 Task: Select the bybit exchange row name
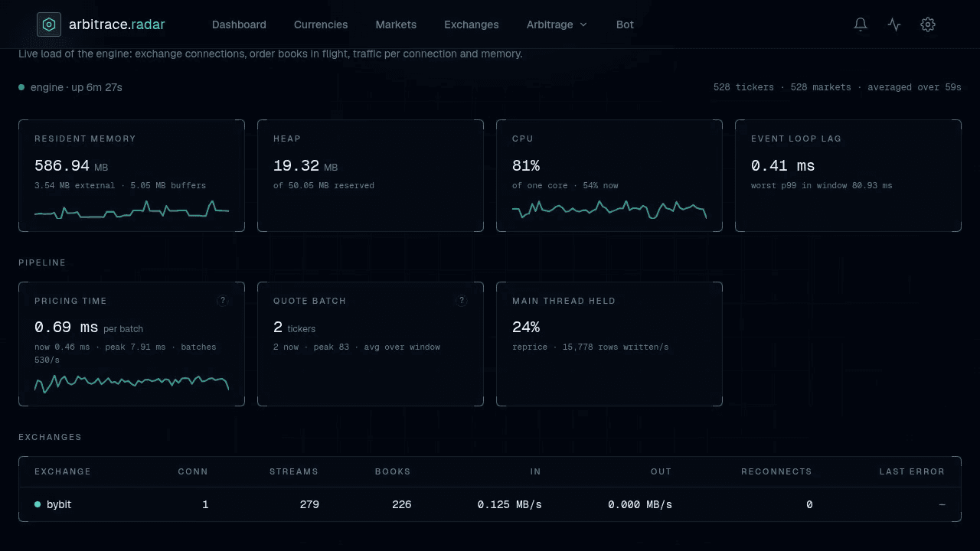pos(59,504)
